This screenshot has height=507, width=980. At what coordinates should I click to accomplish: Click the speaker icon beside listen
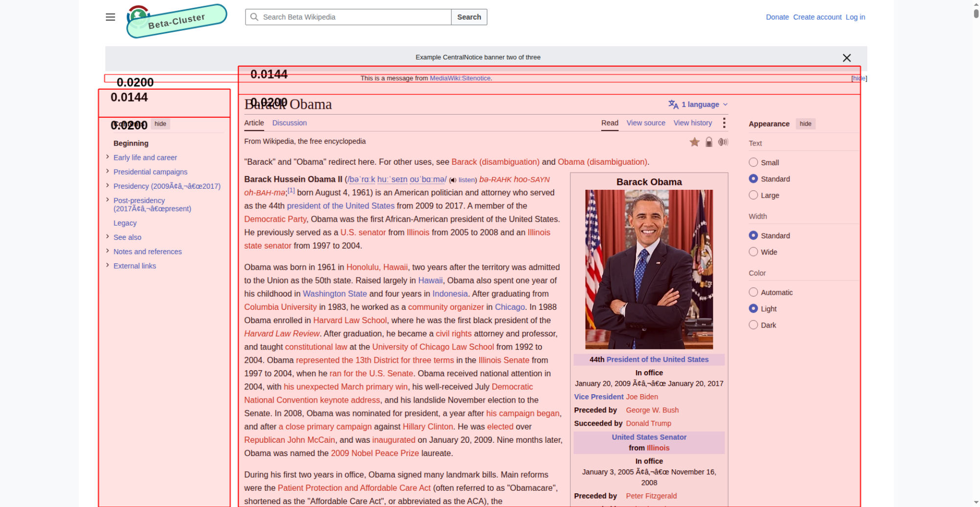coord(453,180)
